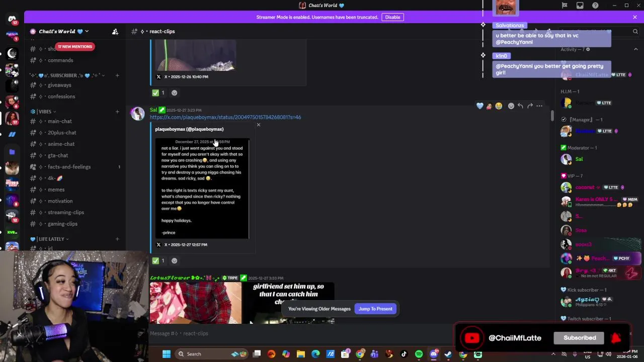Image resolution: width=644 pixels, height=362 pixels.
Task: Open the main-chat channel
Action: tap(75, 121)
